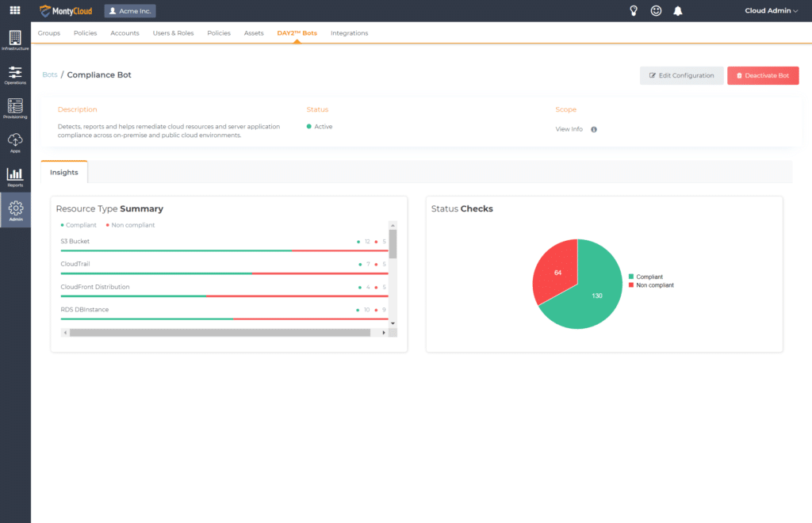
Task: Open the notifications bell
Action: (x=678, y=11)
